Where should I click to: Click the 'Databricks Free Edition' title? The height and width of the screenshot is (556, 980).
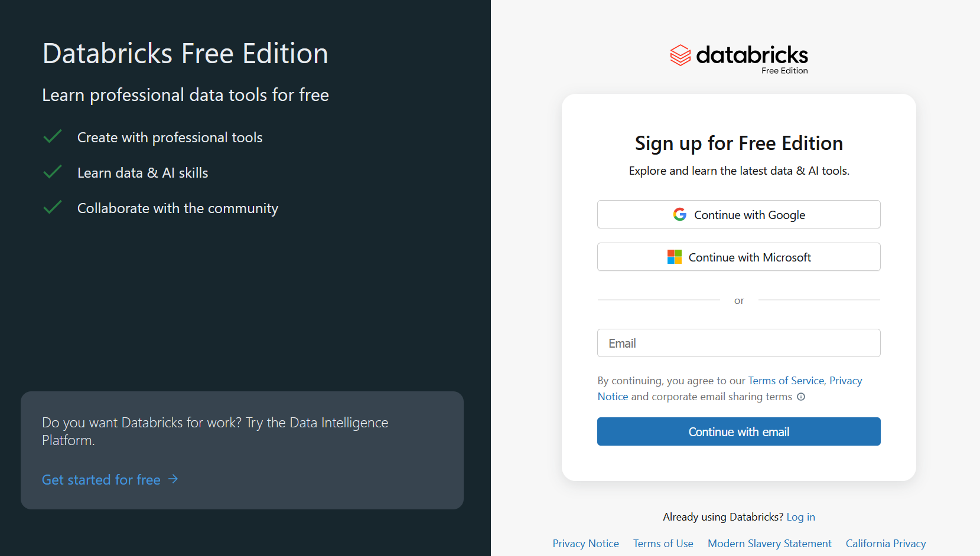pyautogui.click(x=185, y=54)
